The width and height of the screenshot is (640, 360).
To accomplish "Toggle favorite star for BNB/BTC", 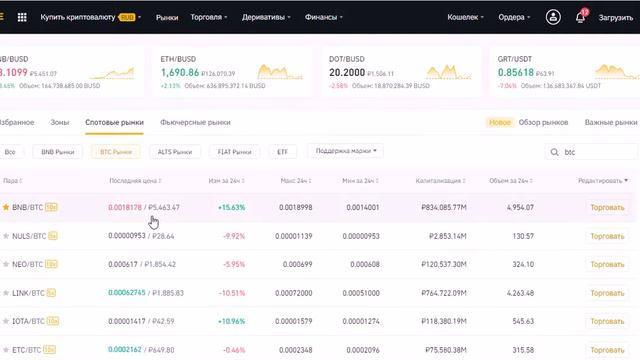I will coord(6,207).
